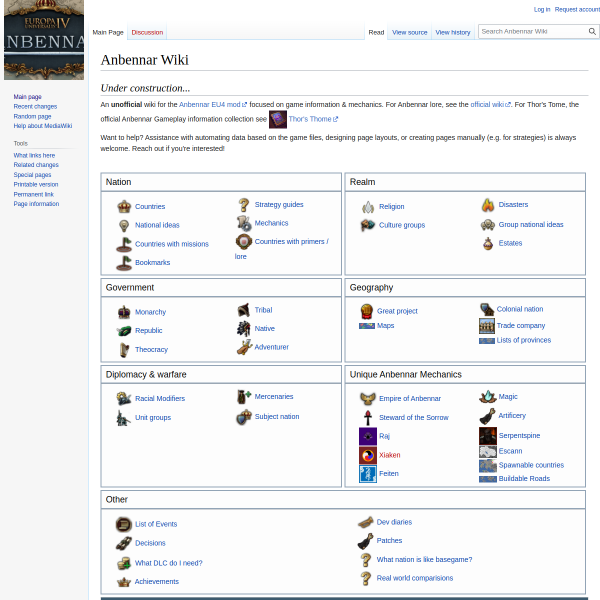Click the magnifier search button
600x600 pixels.
coord(592,31)
